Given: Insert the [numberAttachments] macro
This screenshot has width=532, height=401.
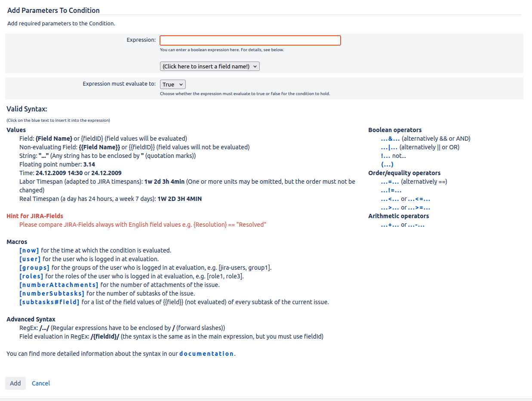Looking at the screenshot, I should pyautogui.click(x=59, y=284).
